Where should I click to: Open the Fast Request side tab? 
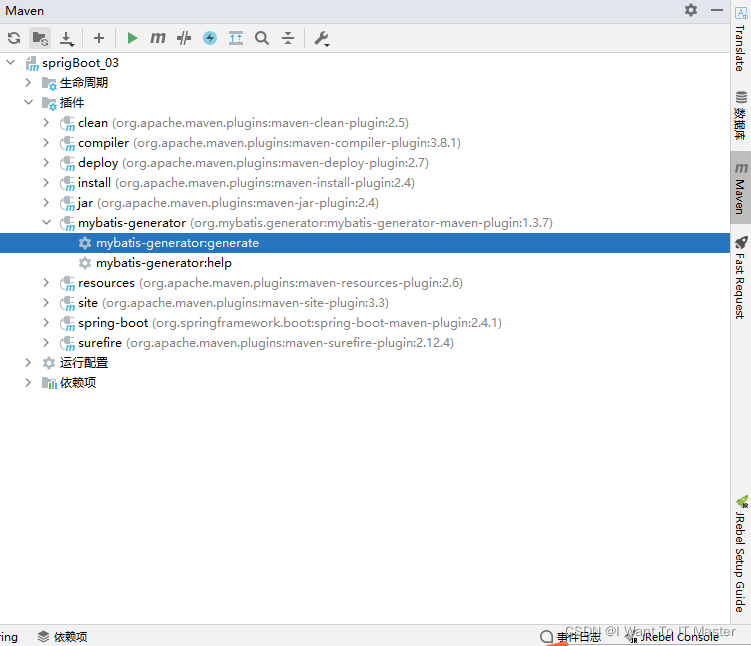pos(740,278)
